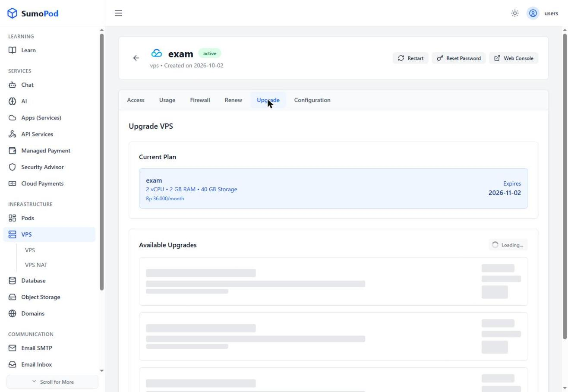Viewport: 568px width, 392px height.
Task: Open API Services in sidebar
Action: 49,134
